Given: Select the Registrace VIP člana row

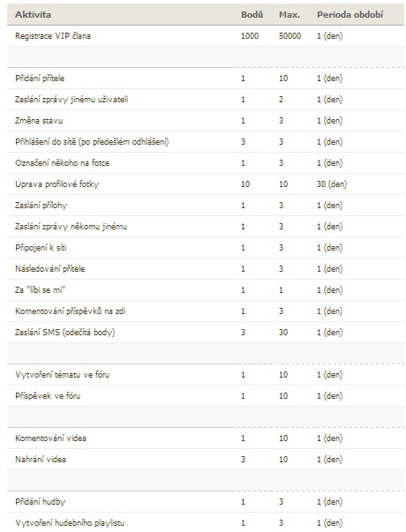Looking at the screenshot, I should point(206,35).
